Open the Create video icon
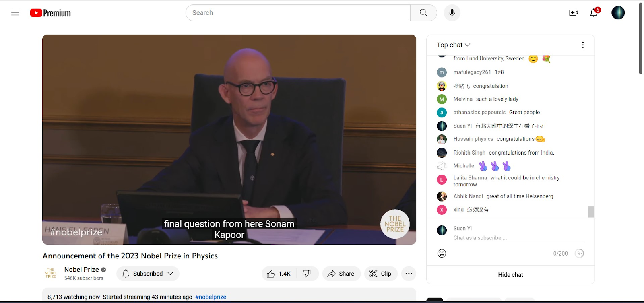644x303 pixels. tap(574, 13)
